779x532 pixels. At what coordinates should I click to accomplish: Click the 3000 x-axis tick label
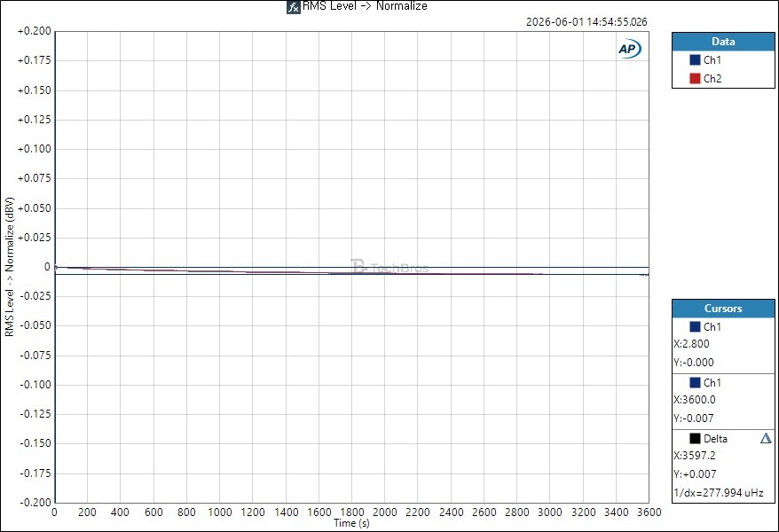pyautogui.click(x=550, y=512)
